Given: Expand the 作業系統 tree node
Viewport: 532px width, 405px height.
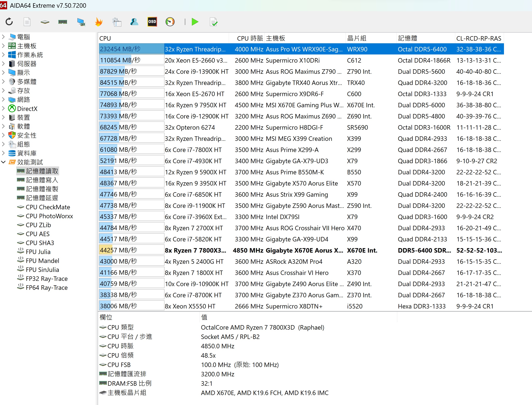Looking at the screenshot, I should click(3, 55).
